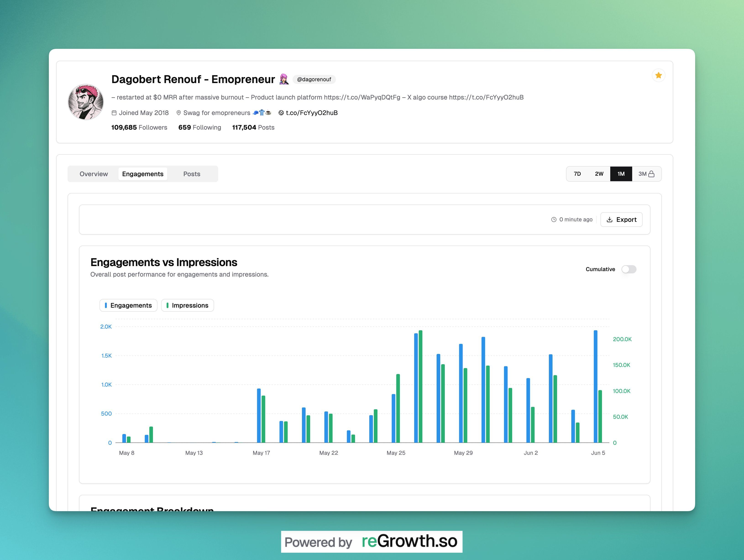Screen dimensions: 744x560
Task: Click the clock icon near 0 minute ago
Action: (554, 220)
